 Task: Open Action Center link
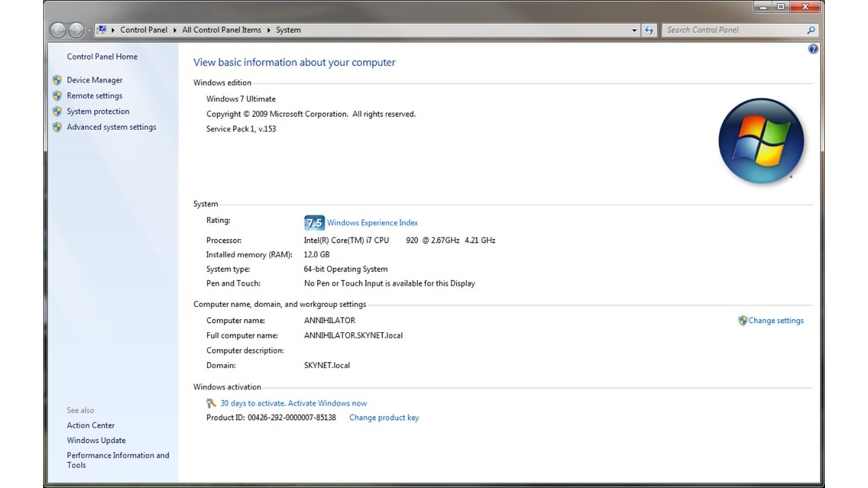[x=90, y=425]
